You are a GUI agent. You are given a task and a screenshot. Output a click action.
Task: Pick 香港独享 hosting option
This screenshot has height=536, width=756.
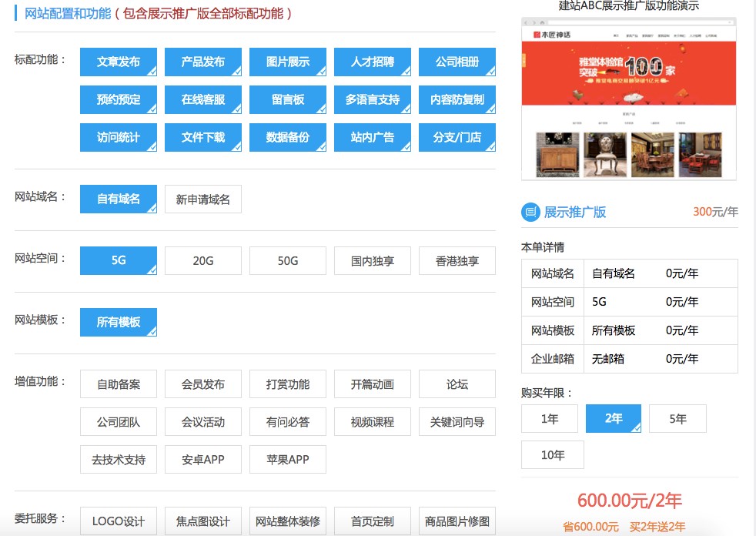pyautogui.click(x=457, y=260)
